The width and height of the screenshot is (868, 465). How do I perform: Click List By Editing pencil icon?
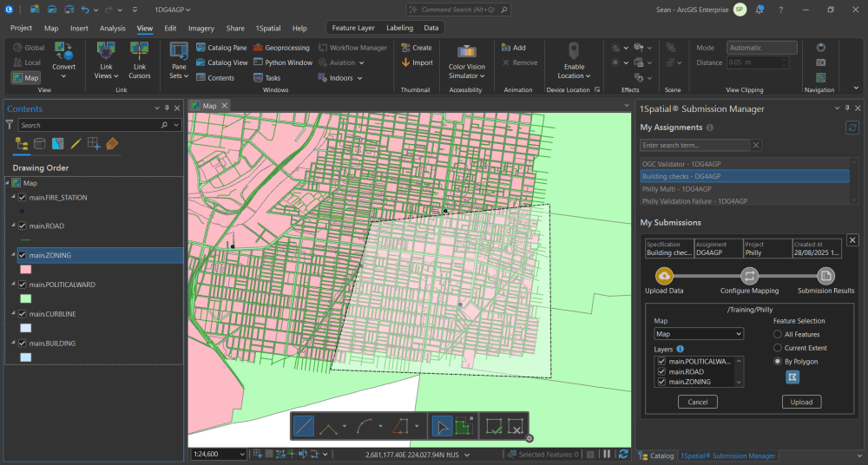tap(76, 144)
